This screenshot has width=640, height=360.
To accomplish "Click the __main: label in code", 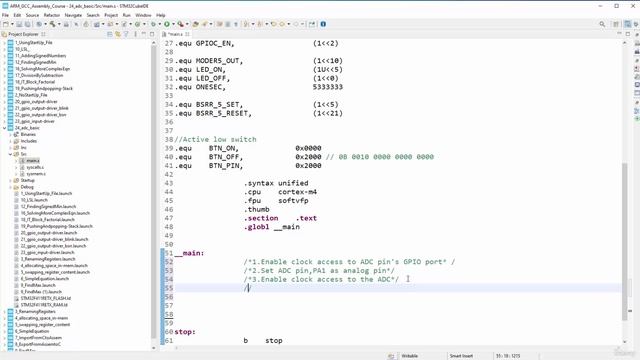I will click(189, 253).
